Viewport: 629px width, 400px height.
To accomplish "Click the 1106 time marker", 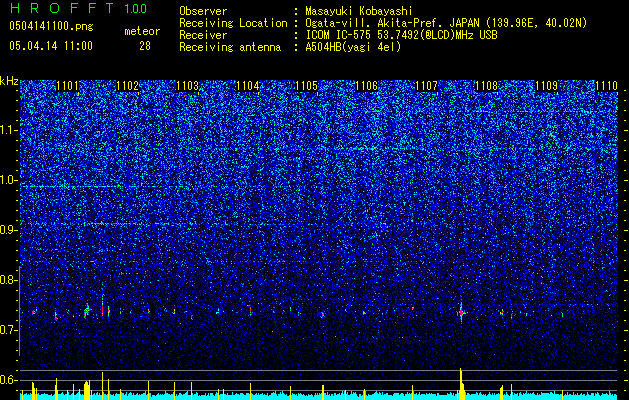I will pos(367,86).
